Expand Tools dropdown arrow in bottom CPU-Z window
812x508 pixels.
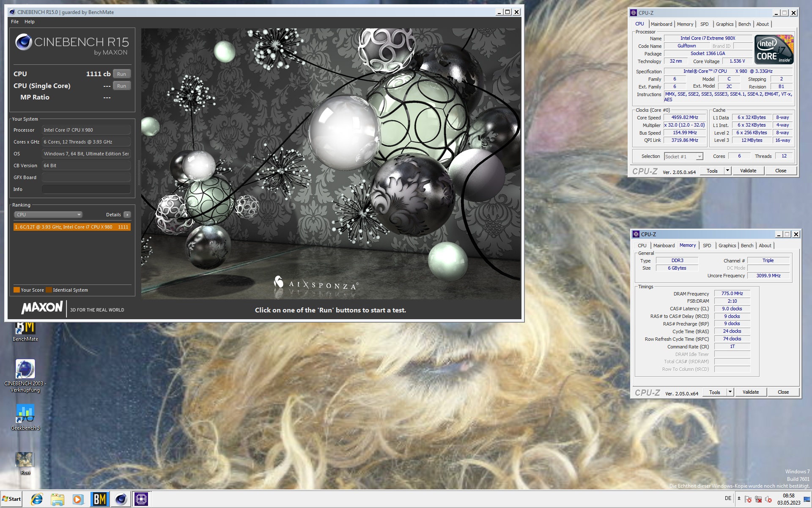tap(730, 392)
